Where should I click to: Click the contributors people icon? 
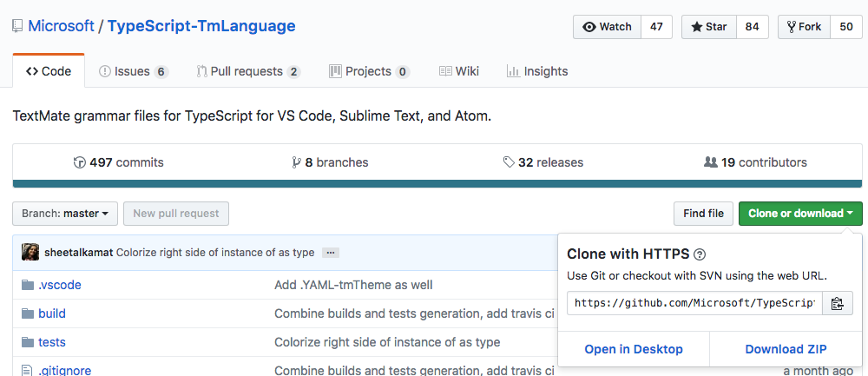pyautogui.click(x=710, y=162)
